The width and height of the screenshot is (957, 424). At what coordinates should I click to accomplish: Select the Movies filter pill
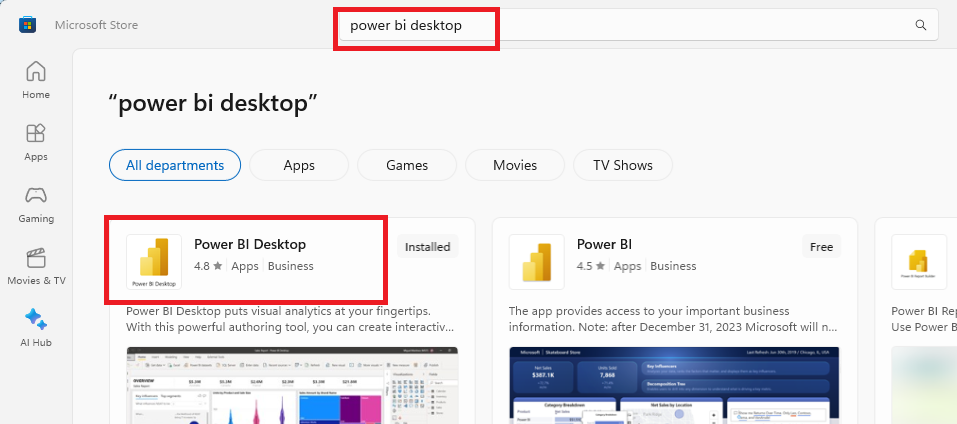515,165
